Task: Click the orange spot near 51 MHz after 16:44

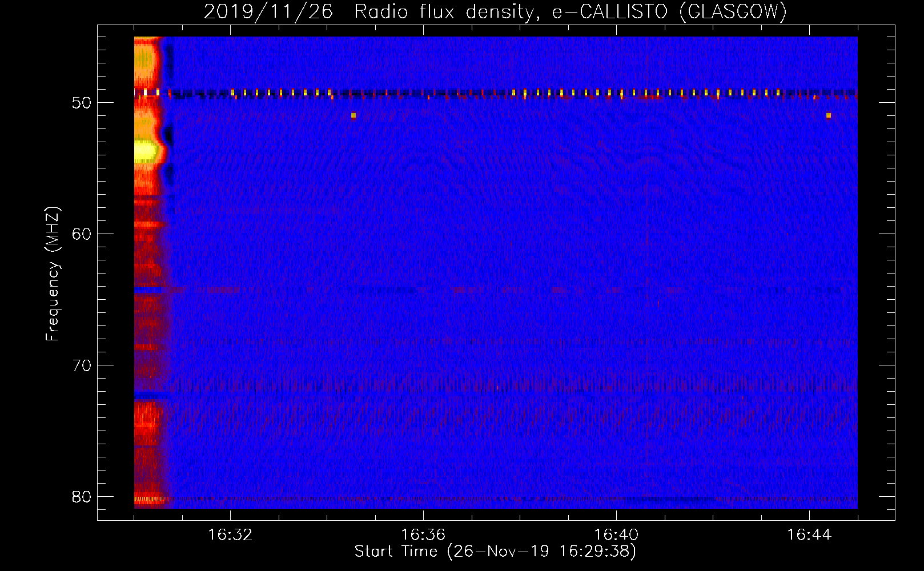Action: tap(829, 115)
